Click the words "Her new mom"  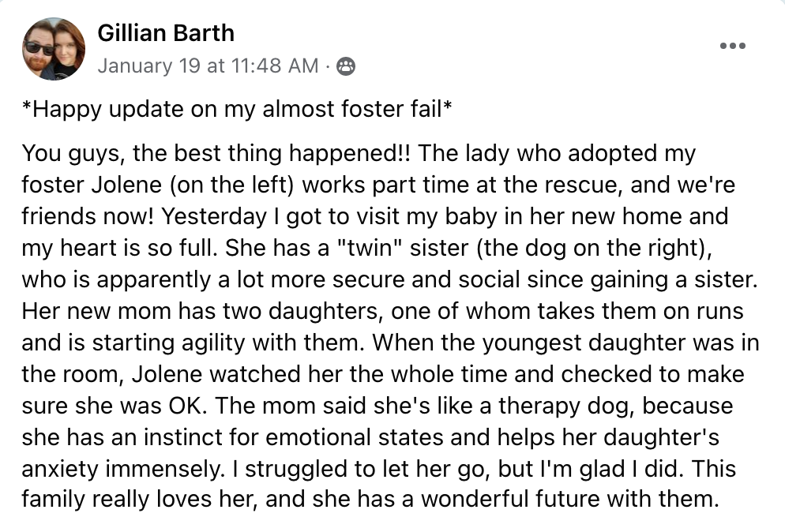point(96,311)
